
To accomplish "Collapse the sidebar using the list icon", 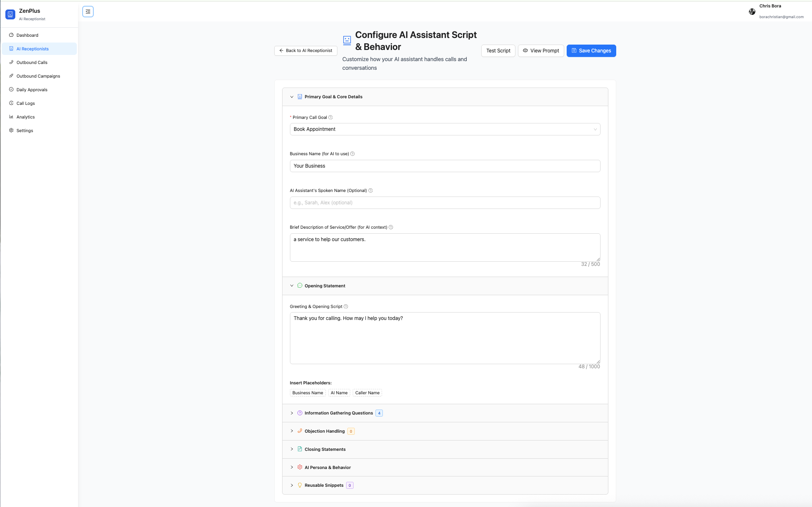I will (88, 12).
